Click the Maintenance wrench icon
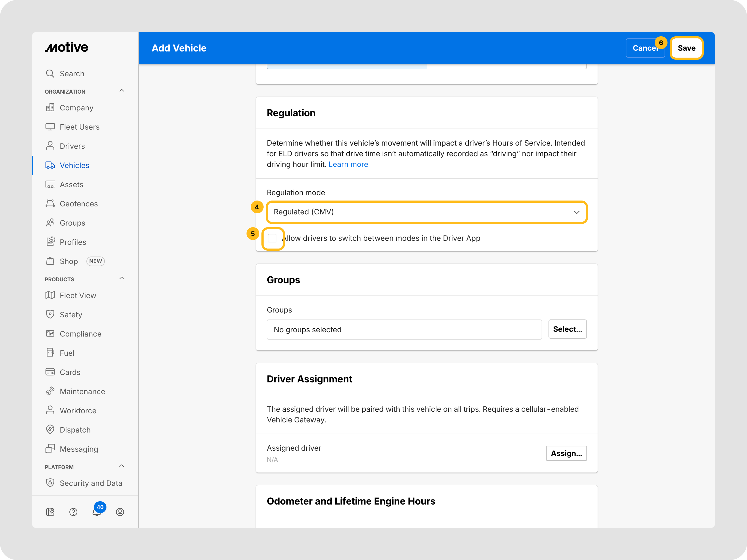747x560 pixels. point(50,391)
